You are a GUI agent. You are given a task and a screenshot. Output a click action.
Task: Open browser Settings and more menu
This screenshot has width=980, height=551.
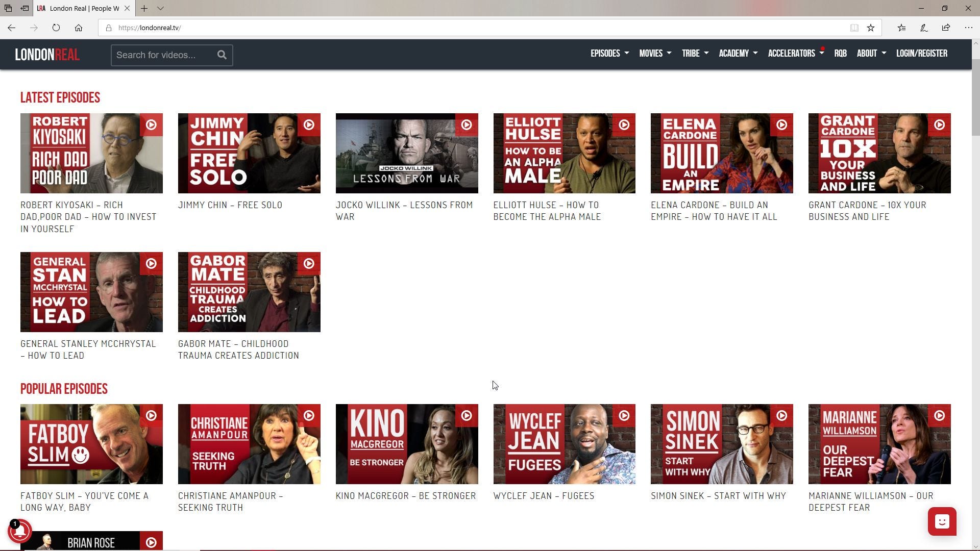coord(968,28)
